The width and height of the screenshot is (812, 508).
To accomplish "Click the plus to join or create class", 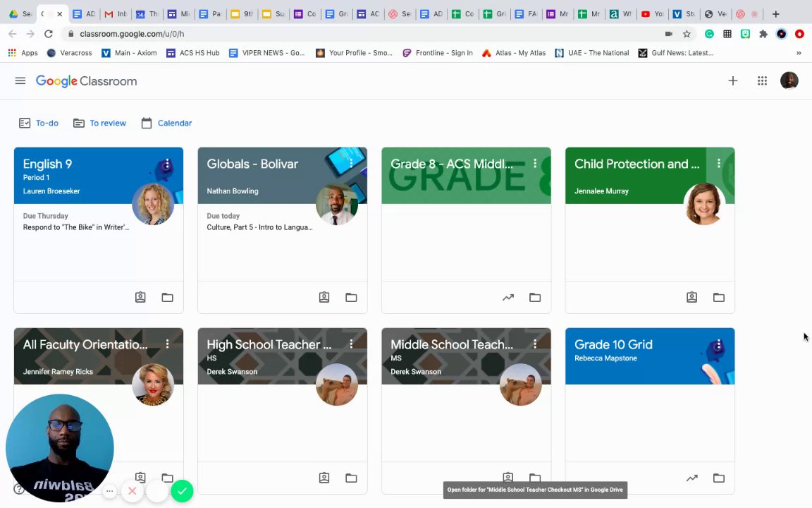I will tap(733, 81).
